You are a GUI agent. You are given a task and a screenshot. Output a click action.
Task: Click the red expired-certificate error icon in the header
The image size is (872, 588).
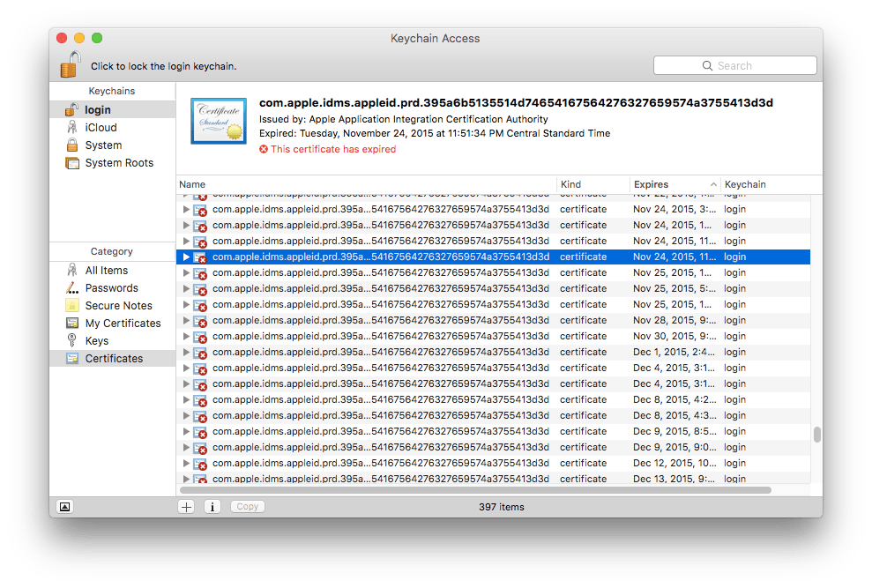point(264,149)
